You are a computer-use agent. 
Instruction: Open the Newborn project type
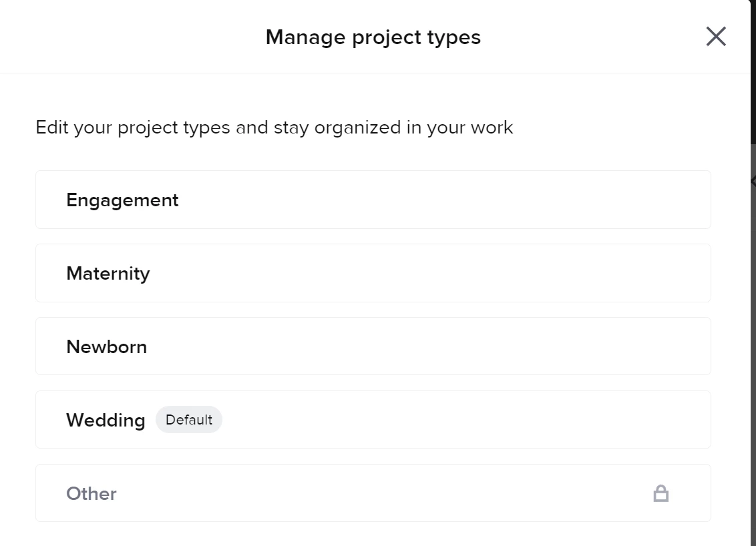point(373,346)
